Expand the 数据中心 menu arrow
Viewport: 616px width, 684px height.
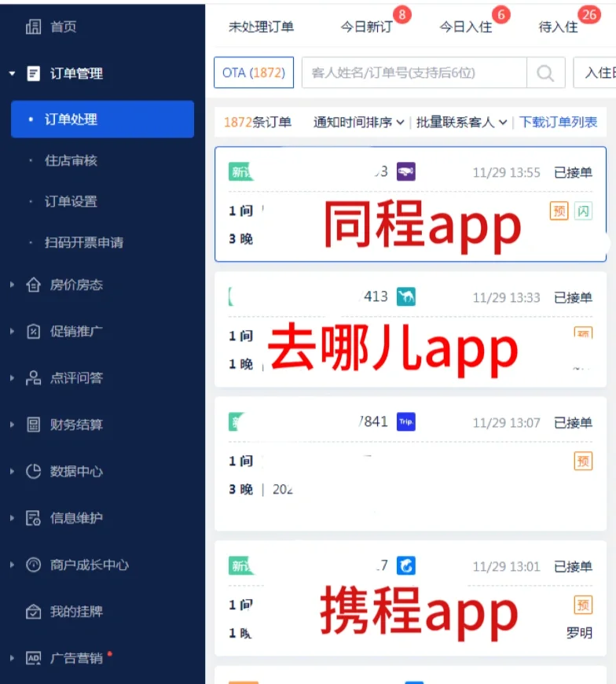tap(13, 471)
